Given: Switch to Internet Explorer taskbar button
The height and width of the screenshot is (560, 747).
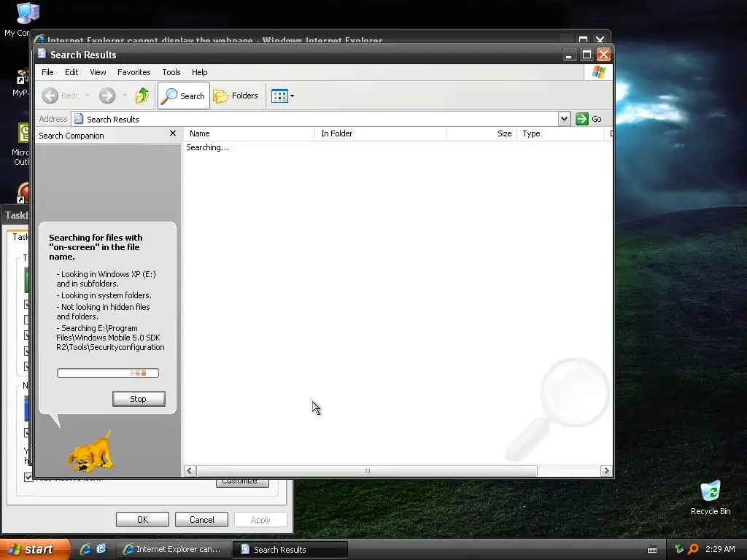Looking at the screenshot, I should point(174,550).
